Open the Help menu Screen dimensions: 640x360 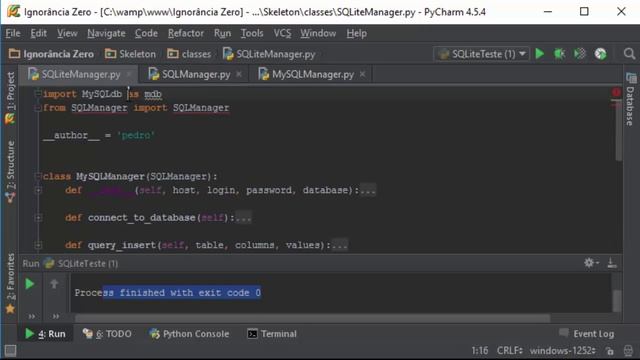[356, 33]
